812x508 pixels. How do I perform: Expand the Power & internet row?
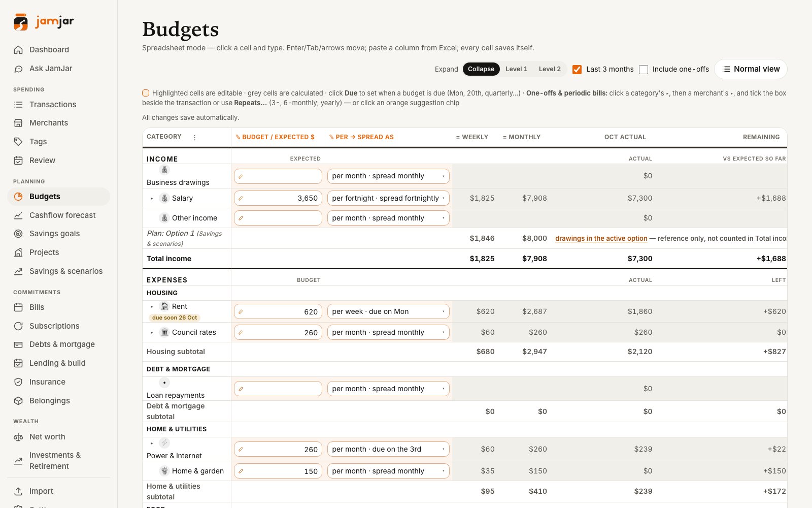[152, 443]
